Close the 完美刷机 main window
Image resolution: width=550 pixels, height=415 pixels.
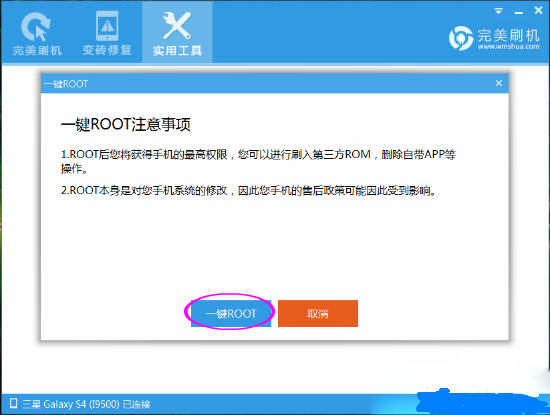coord(538,11)
